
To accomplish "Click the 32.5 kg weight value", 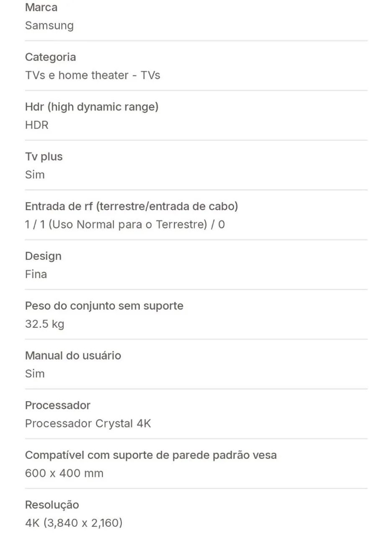I will pyautogui.click(x=44, y=325).
